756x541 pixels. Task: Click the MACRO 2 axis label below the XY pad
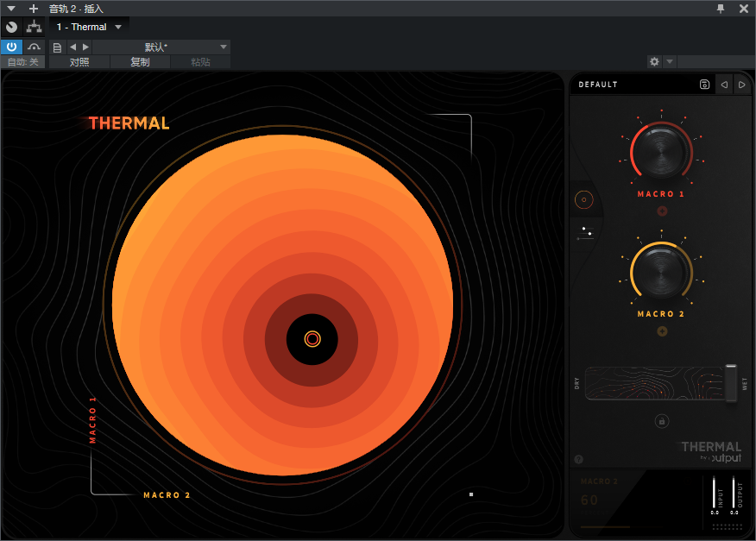click(x=167, y=495)
